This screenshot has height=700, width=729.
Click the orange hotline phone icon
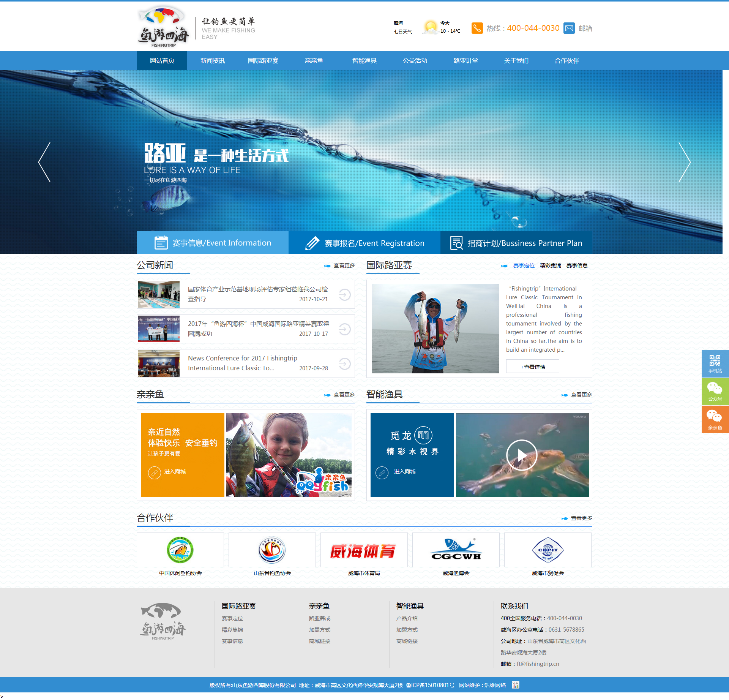click(477, 28)
